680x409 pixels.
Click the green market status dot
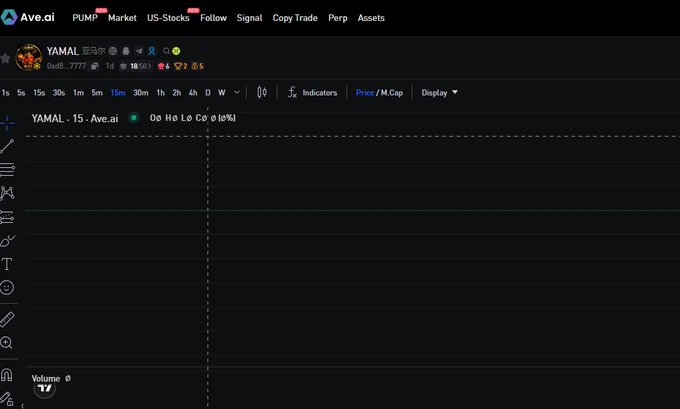tap(134, 118)
